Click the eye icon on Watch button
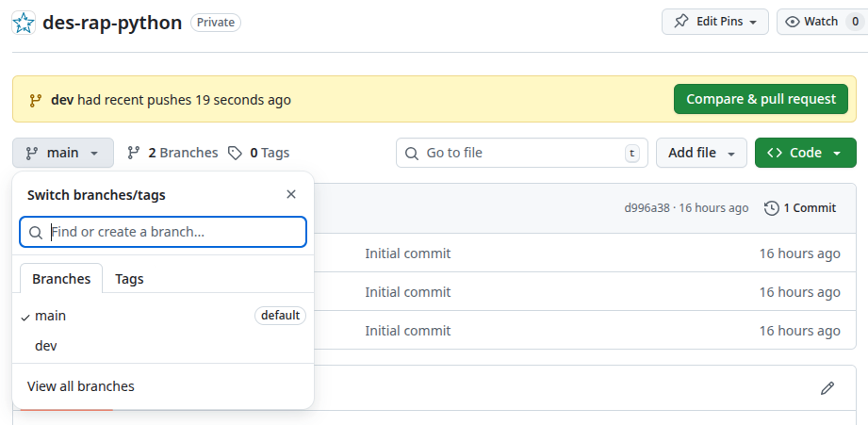Screen dimensions: 868x425 [x=793, y=22]
